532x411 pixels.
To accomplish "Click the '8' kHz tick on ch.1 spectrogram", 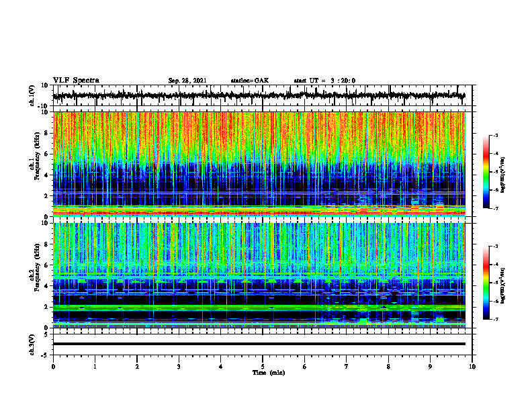I will tap(47, 133).
